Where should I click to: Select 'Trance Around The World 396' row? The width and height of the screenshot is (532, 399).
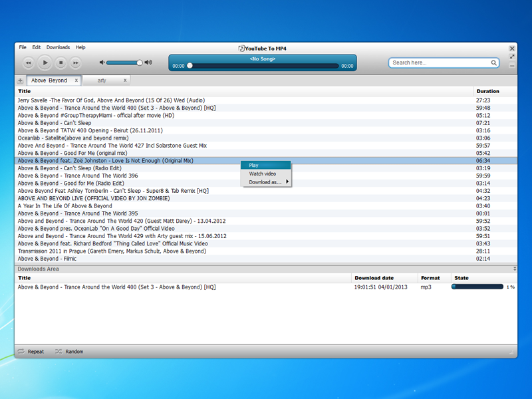point(266,176)
